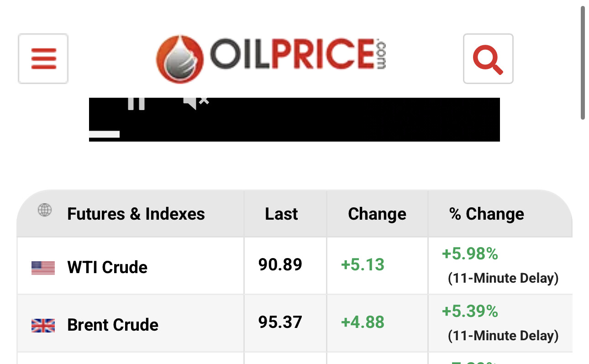Unmute the video ad speaker icon
Screen dimensions: 589x364
pyautogui.click(x=196, y=103)
